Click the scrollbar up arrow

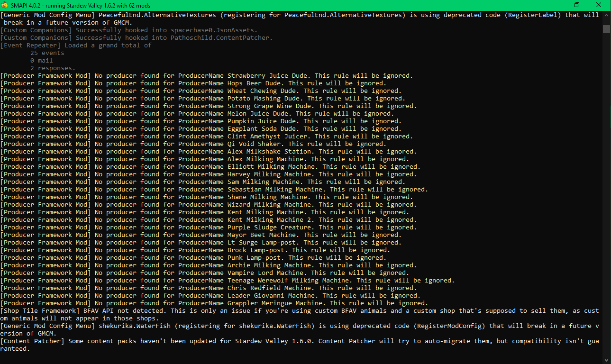point(606,15)
